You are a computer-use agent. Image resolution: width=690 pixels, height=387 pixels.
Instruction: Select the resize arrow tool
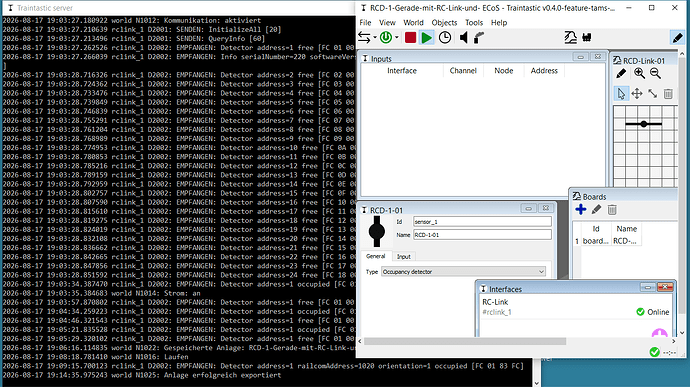pyautogui.click(x=653, y=93)
